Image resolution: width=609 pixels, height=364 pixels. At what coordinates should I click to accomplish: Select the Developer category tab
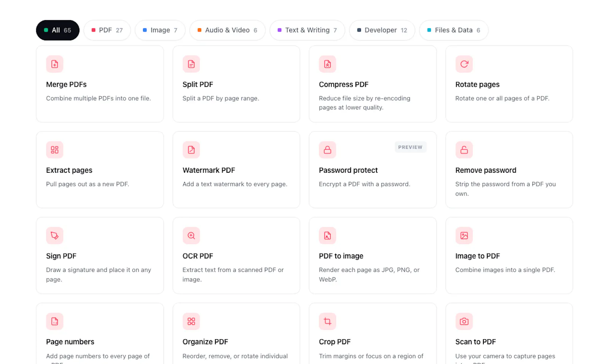382,30
